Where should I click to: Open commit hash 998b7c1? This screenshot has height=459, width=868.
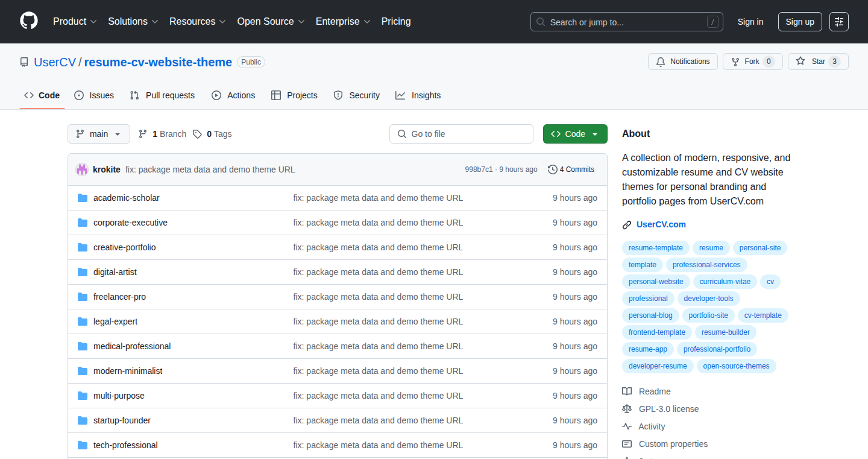[479, 169]
